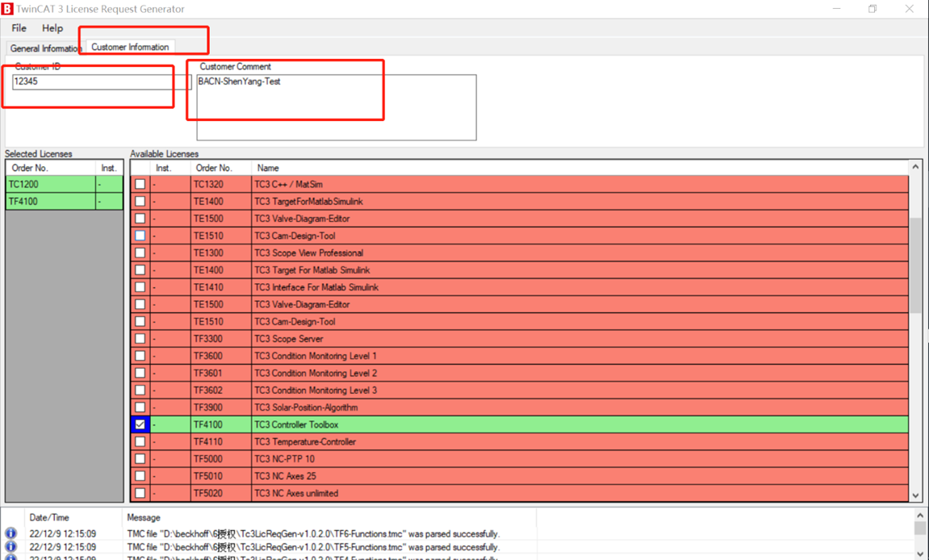Tick the TE1410 Interface For Matlab Simulink checkbox
This screenshot has height=560, width=929.
coord(140,287)
